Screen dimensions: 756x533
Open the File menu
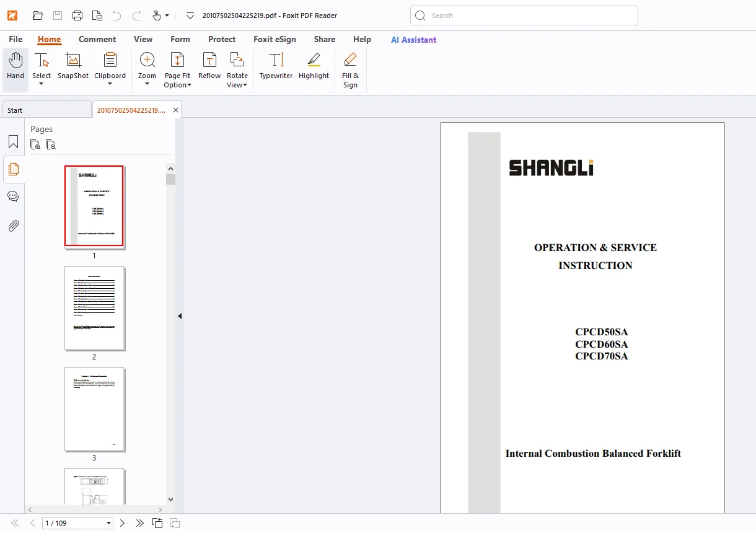[x=15, y=39]
